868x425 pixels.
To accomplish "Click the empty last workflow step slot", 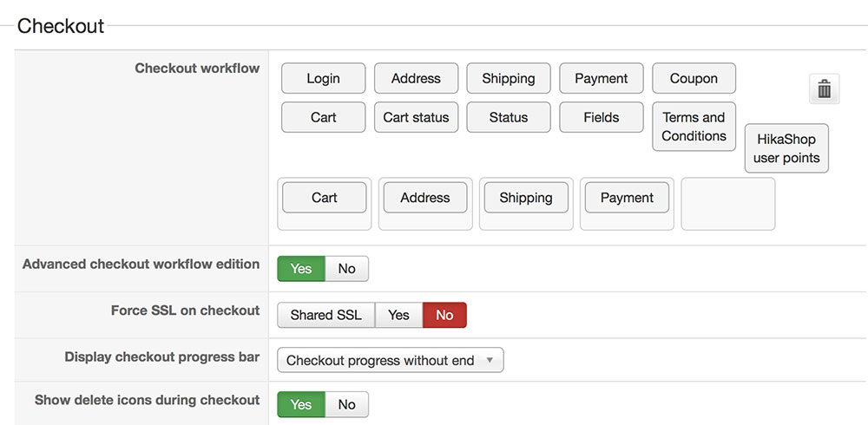I will tap(727, 204).
